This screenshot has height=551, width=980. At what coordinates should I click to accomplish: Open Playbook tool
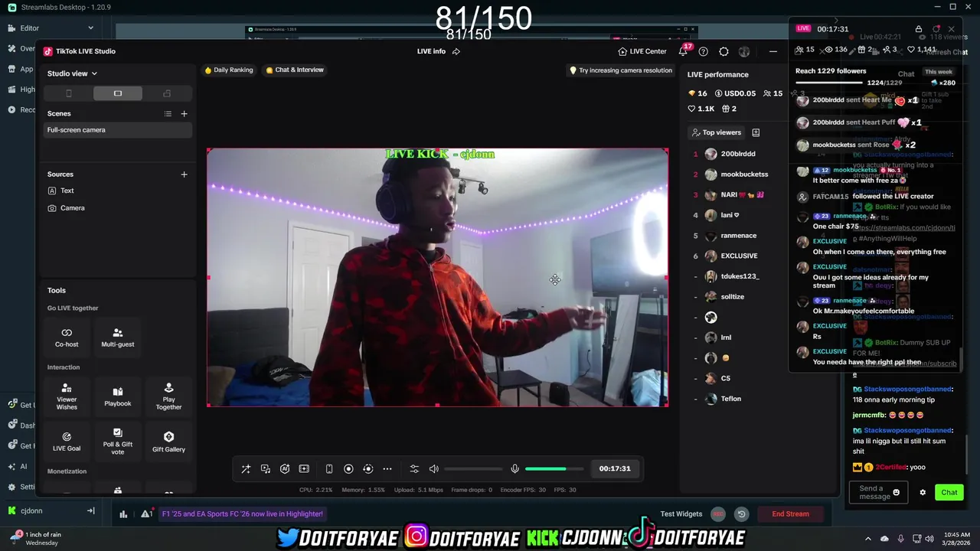tap(118, 396)
